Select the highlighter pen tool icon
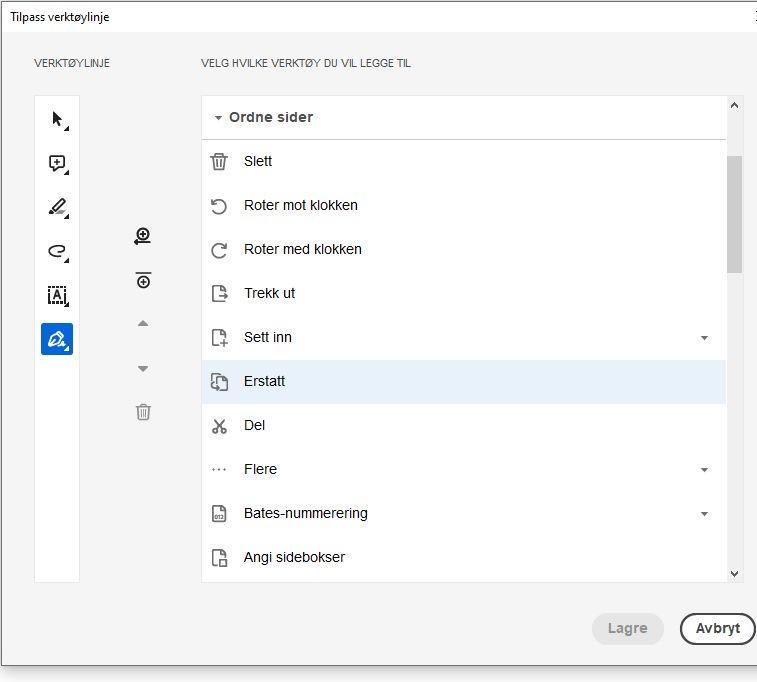Image resolution: width=757 pixels, height=682 pixels. tap(57, 207)
